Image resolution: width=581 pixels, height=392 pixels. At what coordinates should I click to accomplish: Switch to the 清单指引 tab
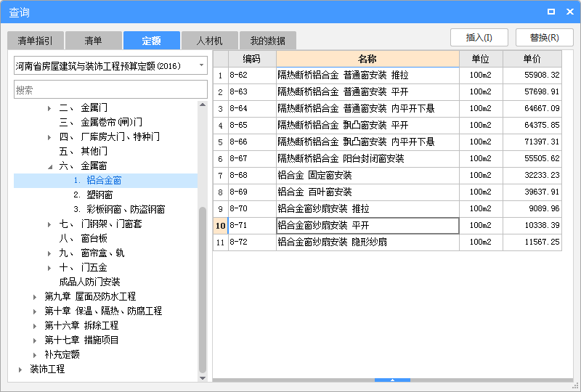click(36, 41)
